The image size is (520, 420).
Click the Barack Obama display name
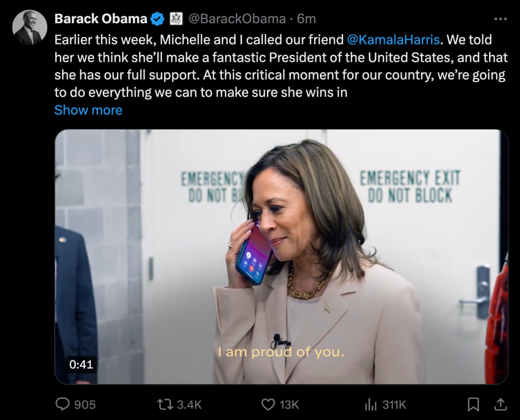click(x=100, y=19)
